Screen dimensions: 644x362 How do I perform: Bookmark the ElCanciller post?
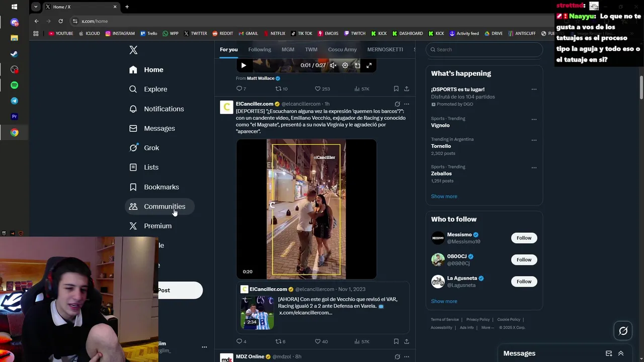396,341
